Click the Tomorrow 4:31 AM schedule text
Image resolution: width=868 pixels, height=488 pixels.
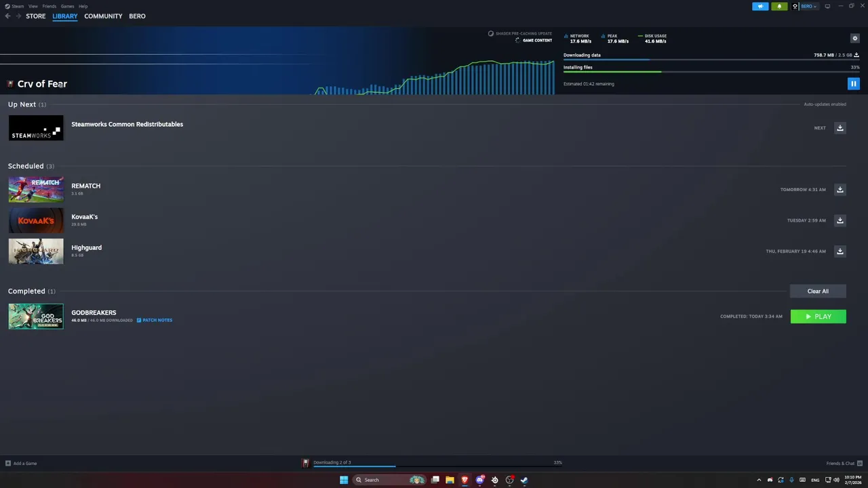(803, 190)
